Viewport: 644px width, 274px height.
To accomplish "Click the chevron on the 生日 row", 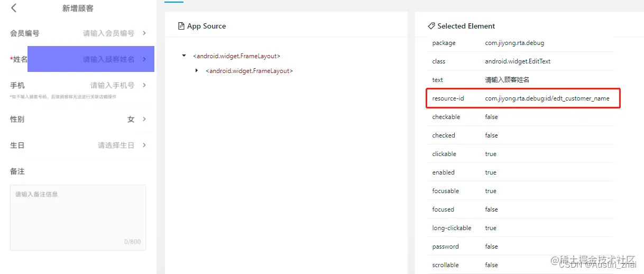I will (x=144, y=145).
